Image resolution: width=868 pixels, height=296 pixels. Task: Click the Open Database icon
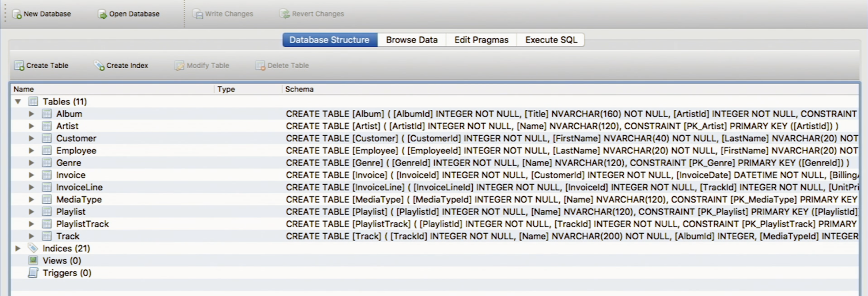(x=102, y=14)
